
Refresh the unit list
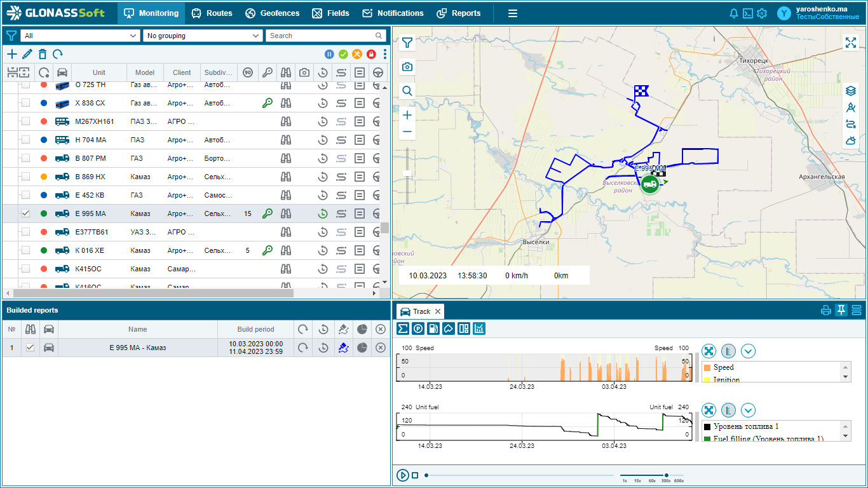point(58,55)
